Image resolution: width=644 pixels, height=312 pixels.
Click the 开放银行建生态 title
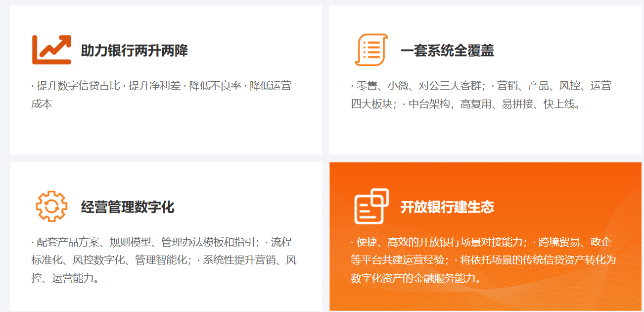[x=447, y=207]
